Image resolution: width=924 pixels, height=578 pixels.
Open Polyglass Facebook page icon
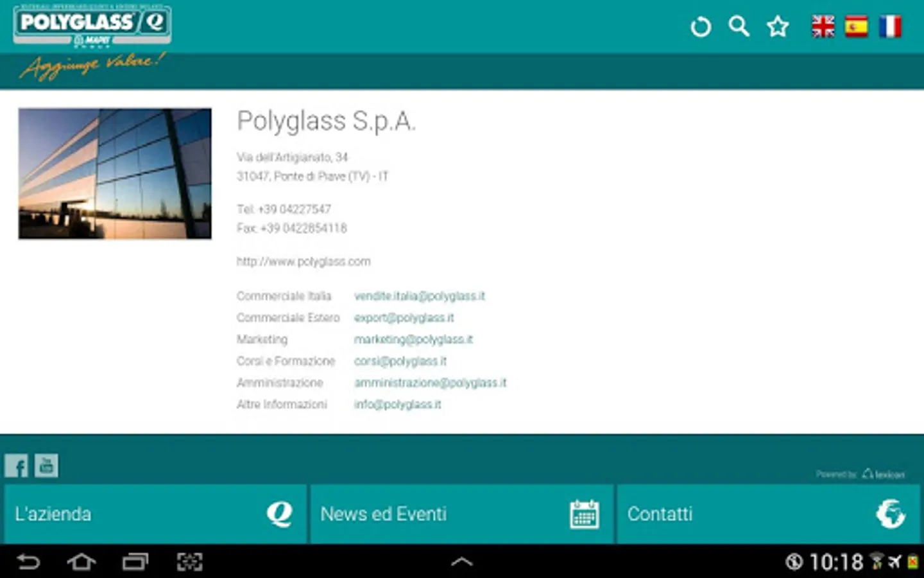[x=17, y=466]
